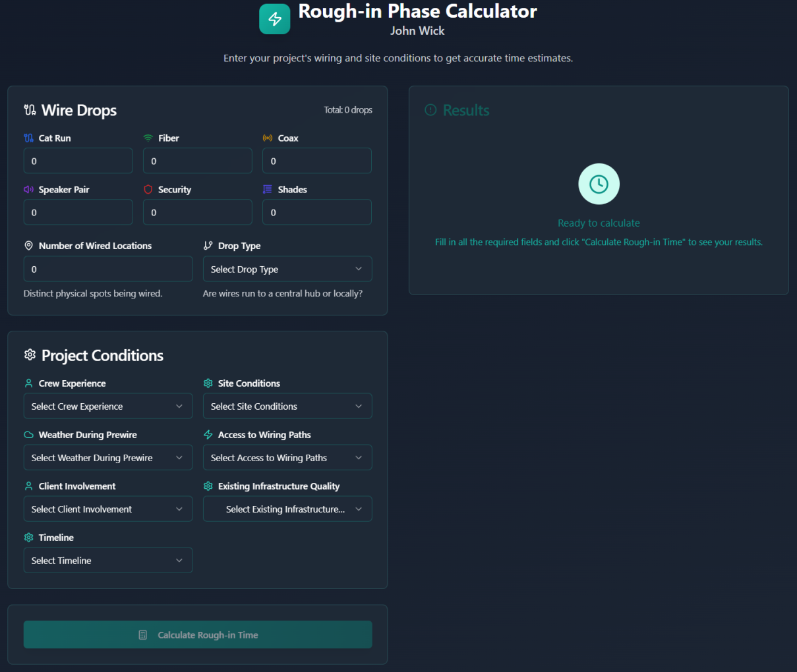
Task: Open Access to Wiring Paths dropdown
Action: point(287,458)
